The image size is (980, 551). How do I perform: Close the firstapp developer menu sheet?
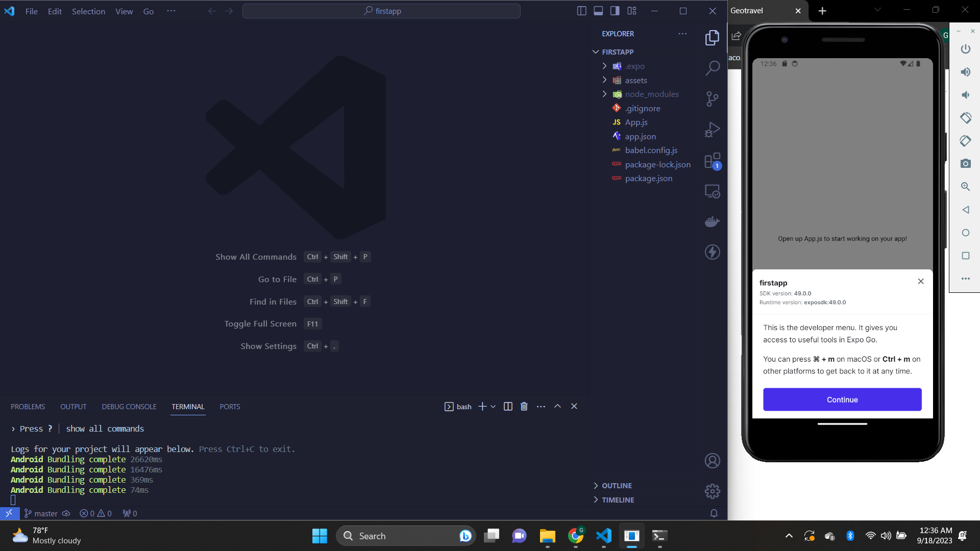tap(920, 281)
